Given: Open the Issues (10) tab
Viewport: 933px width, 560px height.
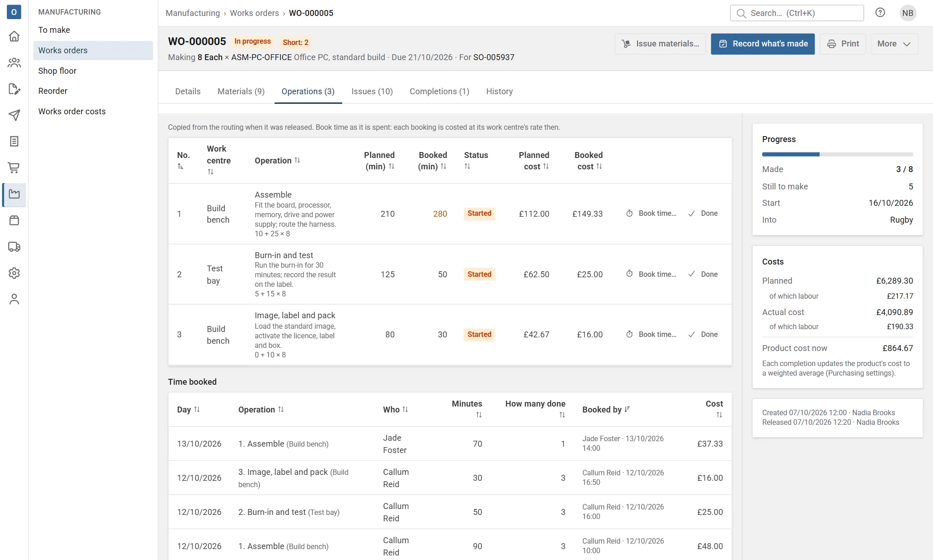Looking at the screenshot, I should (372, 92).
